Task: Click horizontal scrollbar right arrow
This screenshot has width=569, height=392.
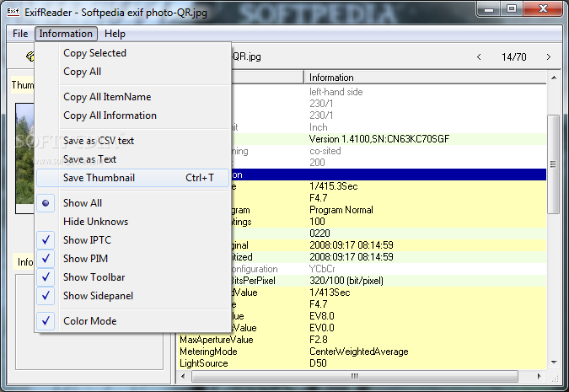Action: tap(539, 376)
